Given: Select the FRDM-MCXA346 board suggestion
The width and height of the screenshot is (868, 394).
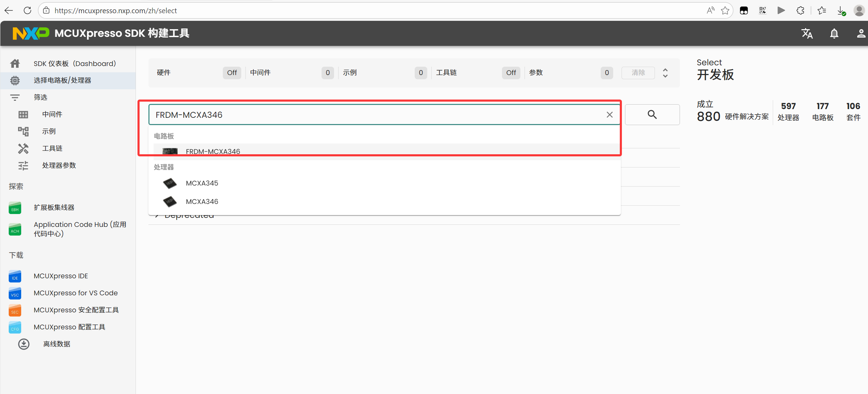Looking at the screenshot, I should pos(387,151).
